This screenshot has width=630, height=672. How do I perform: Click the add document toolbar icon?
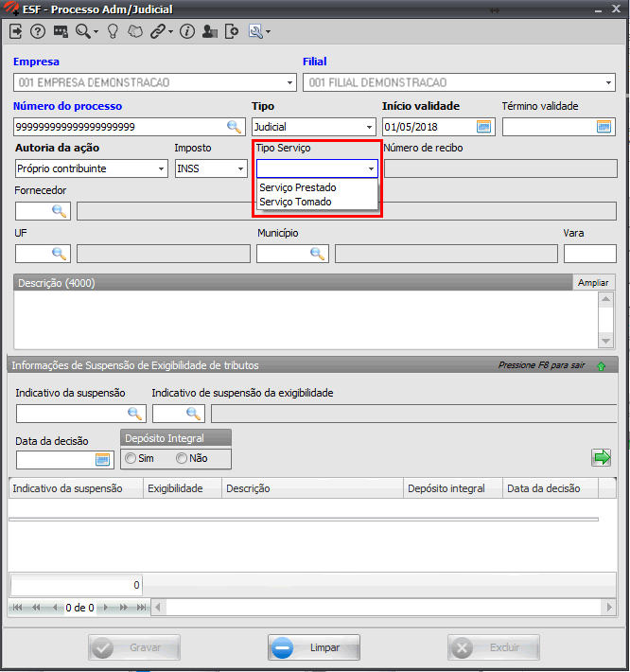pos(232,31)
